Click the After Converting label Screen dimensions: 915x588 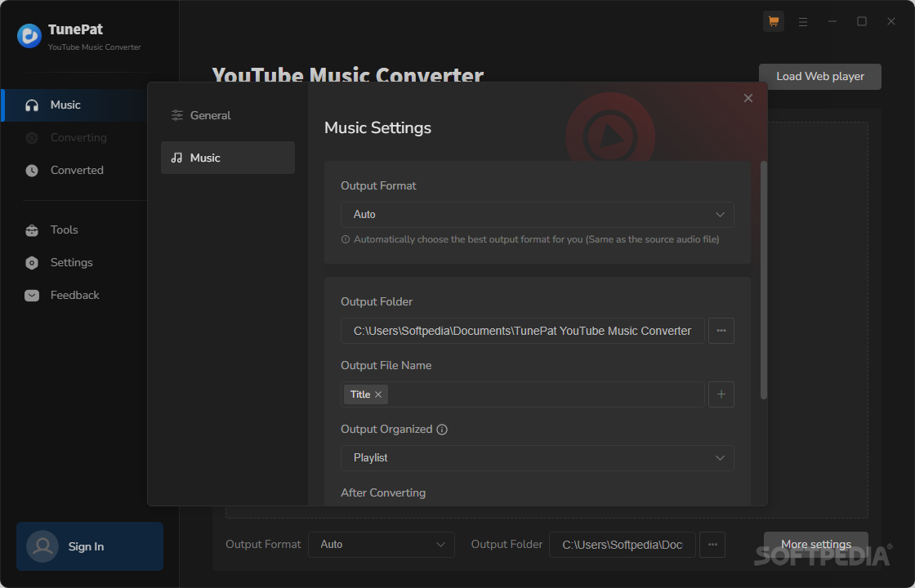[383, 493]
